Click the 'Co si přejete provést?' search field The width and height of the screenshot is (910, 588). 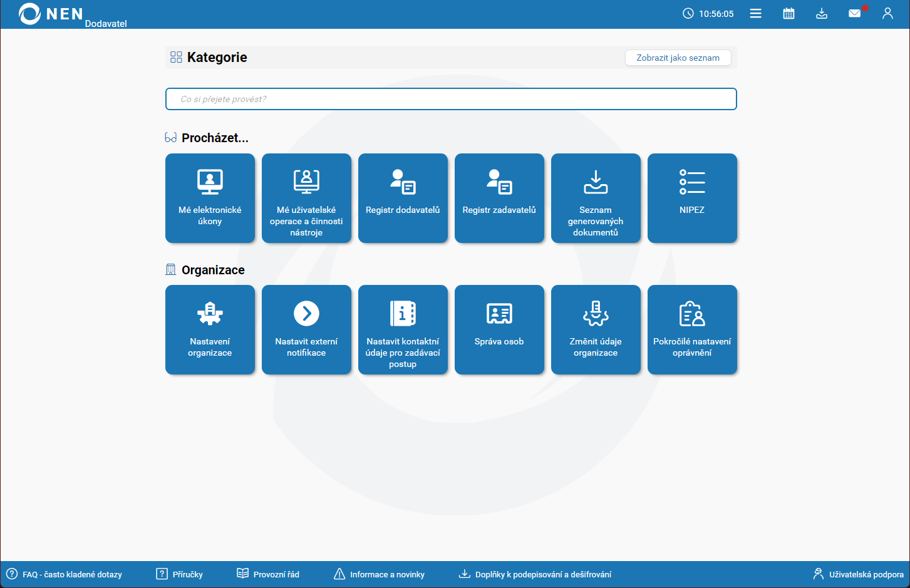coord(451,99)
